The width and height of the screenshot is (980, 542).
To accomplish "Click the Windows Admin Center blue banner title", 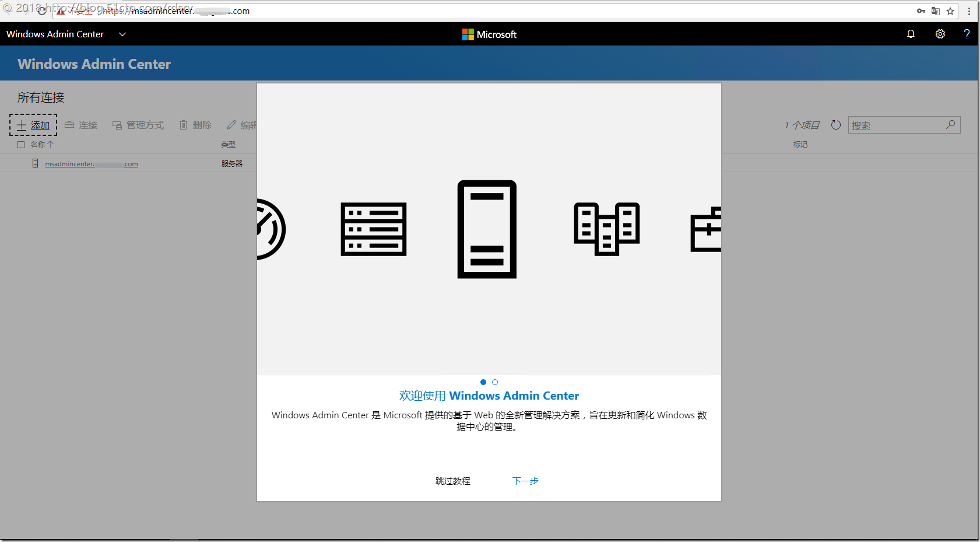I will click(94, 64).
